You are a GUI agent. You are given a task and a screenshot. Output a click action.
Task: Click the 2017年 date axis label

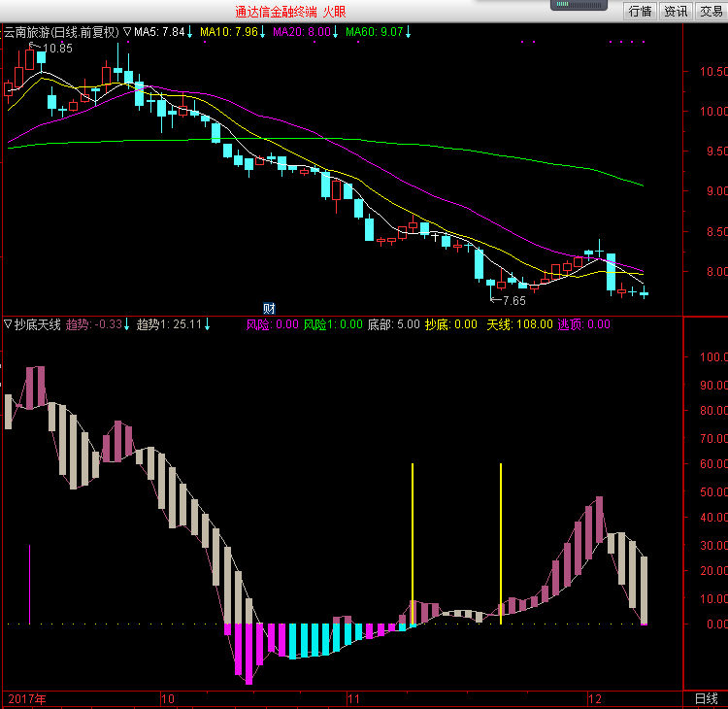(x=27, y=698)
